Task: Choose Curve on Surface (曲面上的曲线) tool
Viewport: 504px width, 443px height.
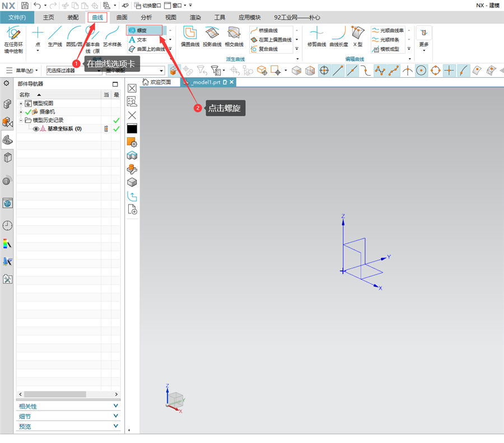Action: 147,49
